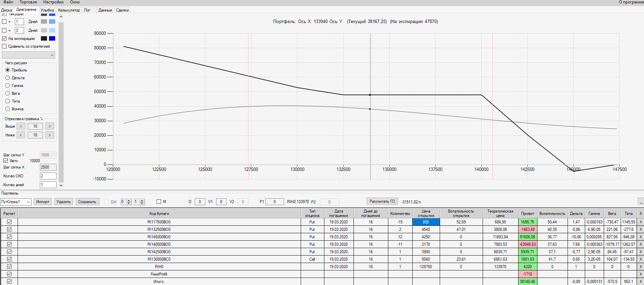Viewport: 644px width, 285px height.
Task: Switch to the Данные tab
Action: pos(105,10)
